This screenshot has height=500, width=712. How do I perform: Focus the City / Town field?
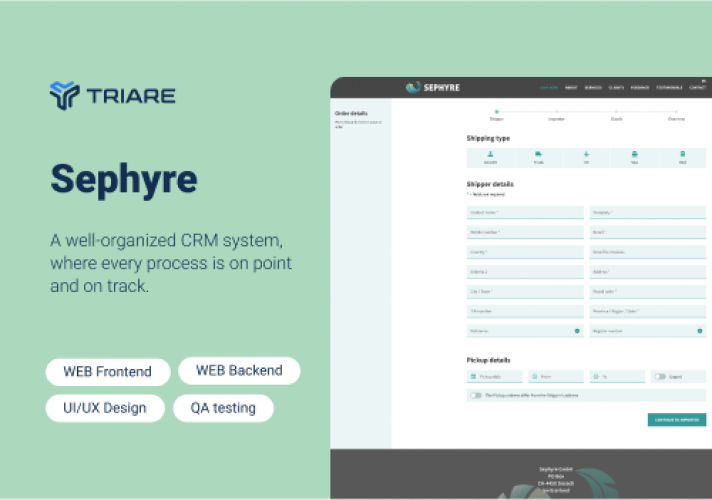coord(525,292)
